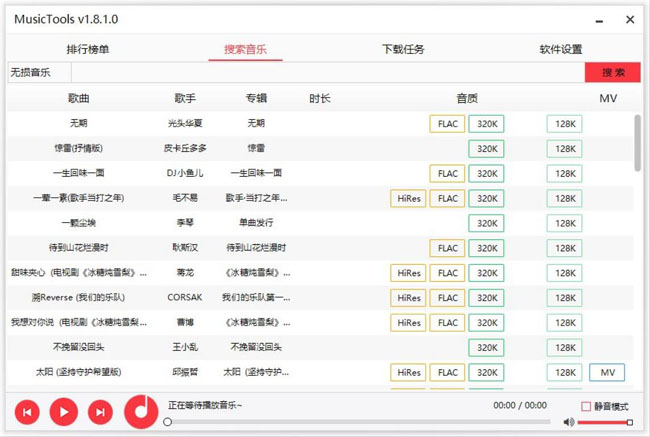Viewport: 650px width, 437px height.
Task: Select 128K for 一颗尘埃
Action: (564, 223)
